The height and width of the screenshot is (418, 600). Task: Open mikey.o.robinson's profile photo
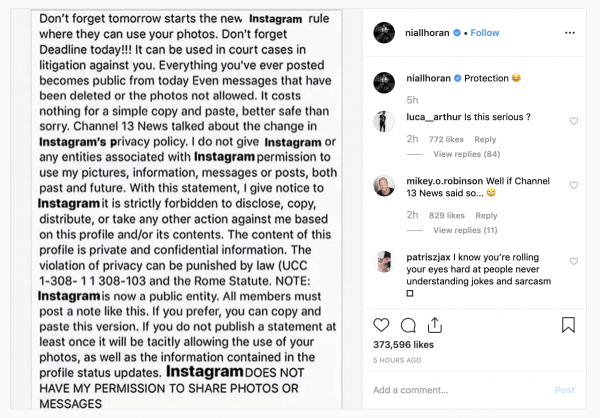pos(384,186)
